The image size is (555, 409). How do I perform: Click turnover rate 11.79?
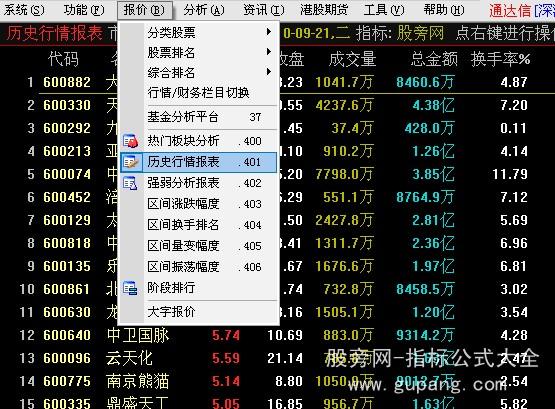point(510,174)
